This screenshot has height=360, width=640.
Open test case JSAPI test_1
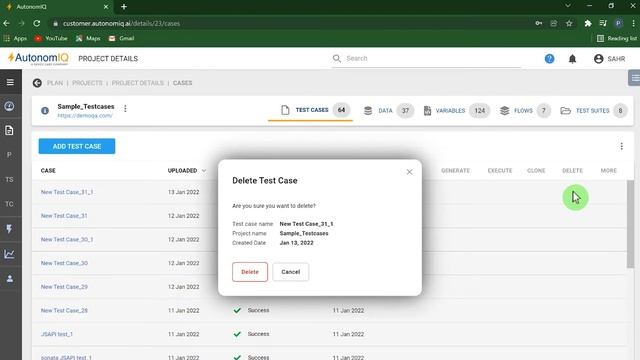[57, 334]
